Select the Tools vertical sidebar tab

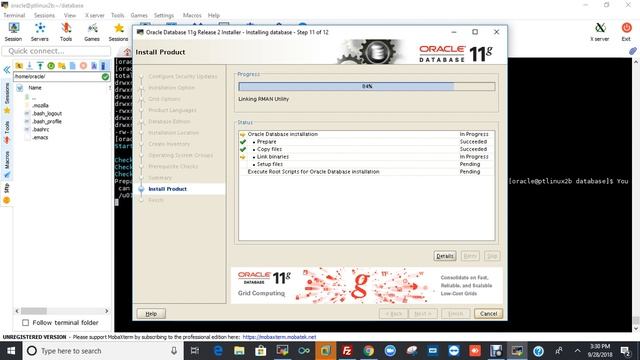[7, 132]
